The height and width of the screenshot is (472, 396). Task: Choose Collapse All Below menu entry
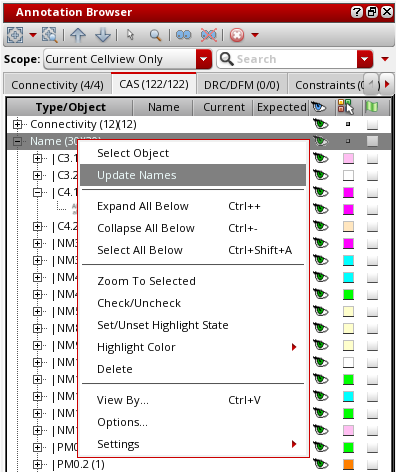(x=193, y=228)
